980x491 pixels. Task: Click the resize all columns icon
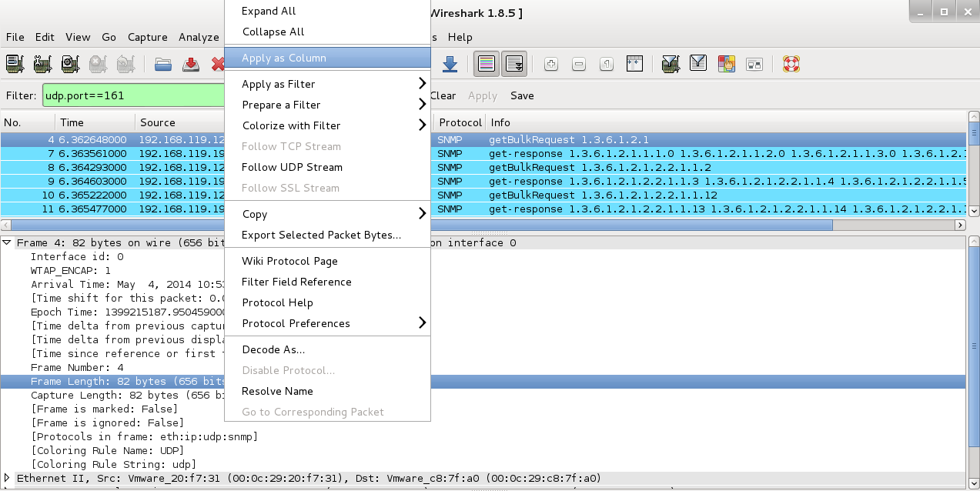pyautogui.click(x=634, y=64)
